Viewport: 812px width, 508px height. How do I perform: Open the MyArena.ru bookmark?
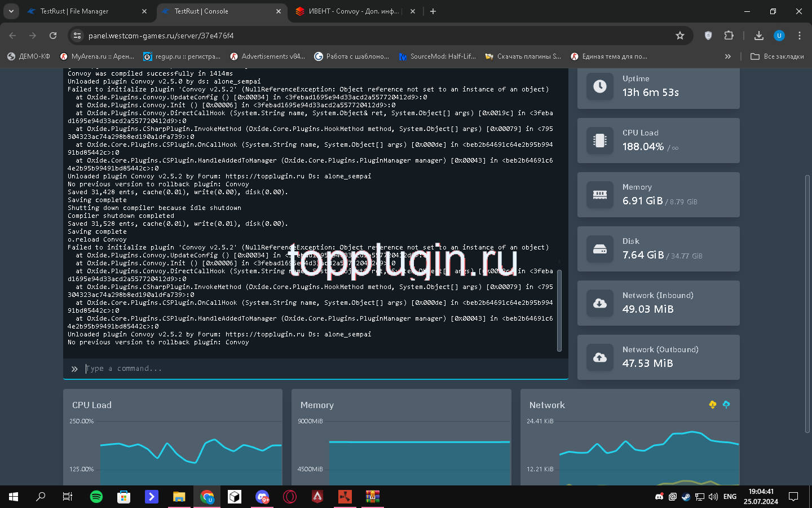click(x=97, y=56)
